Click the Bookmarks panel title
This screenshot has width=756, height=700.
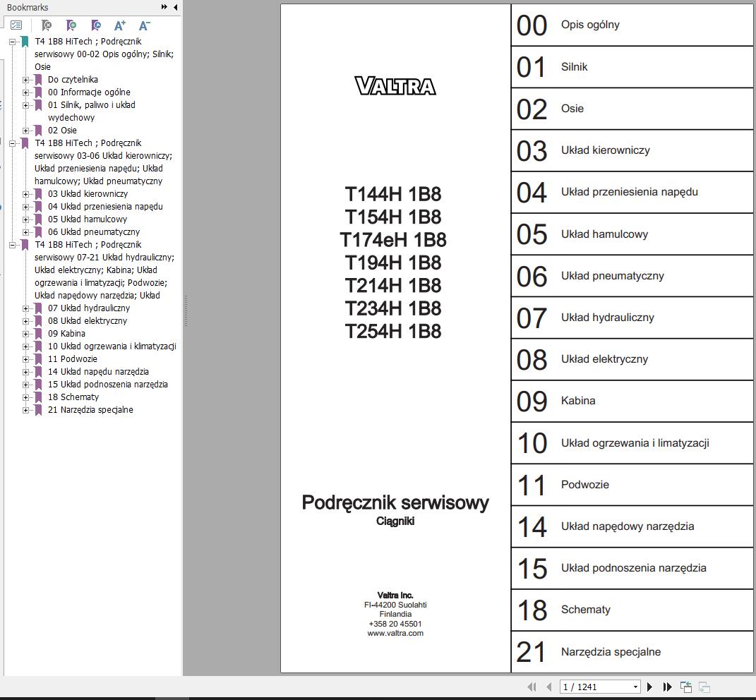point(28,7)
